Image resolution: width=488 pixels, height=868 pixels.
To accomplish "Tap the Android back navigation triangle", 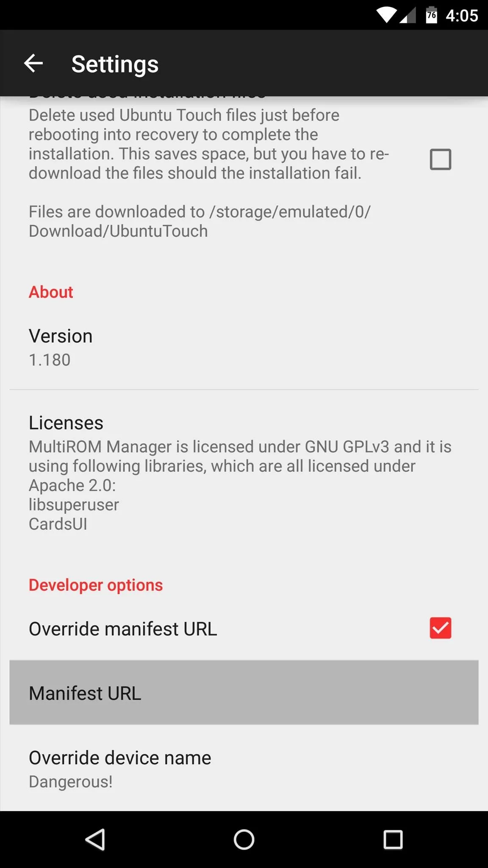I will click(95, 839).
